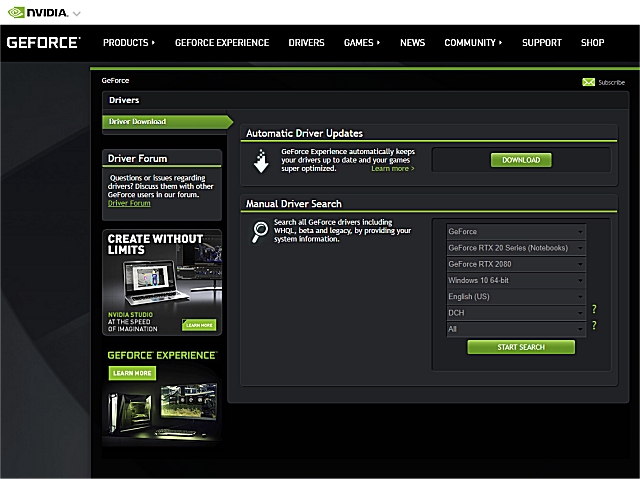Open the Games menu
640x479 pixels.
pos(362,42)
